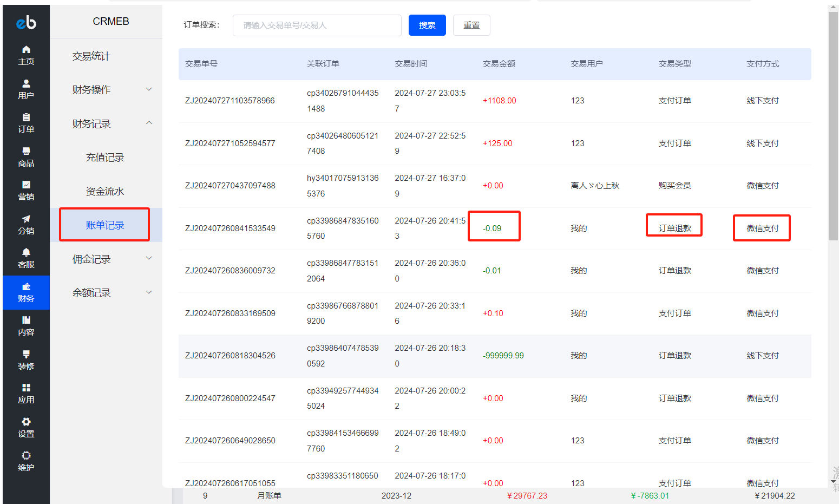Image resolution: width=839 pixels, height=504 pixels.
Task: Open the 装修 decoration sidebar icon
Action: [26, 360]
